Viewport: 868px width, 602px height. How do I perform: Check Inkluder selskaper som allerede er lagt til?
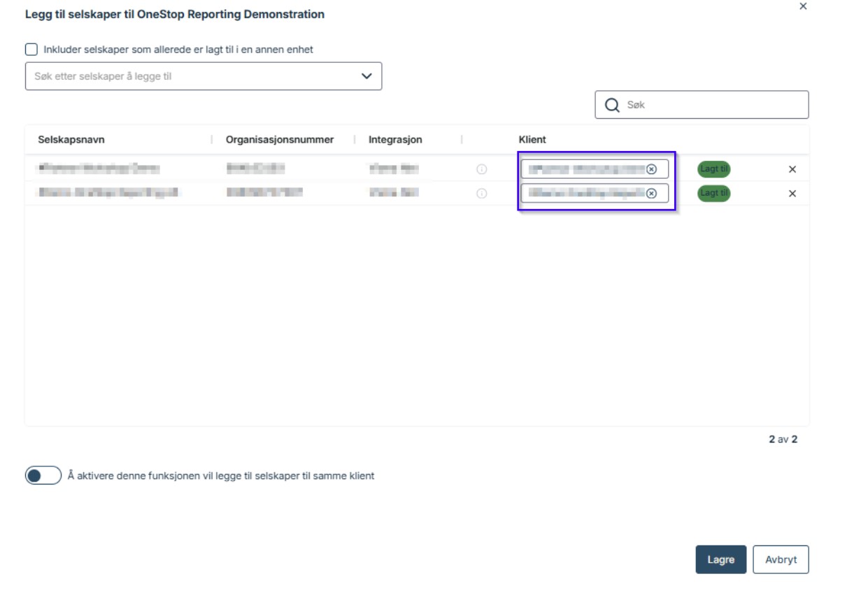point(31,50)
